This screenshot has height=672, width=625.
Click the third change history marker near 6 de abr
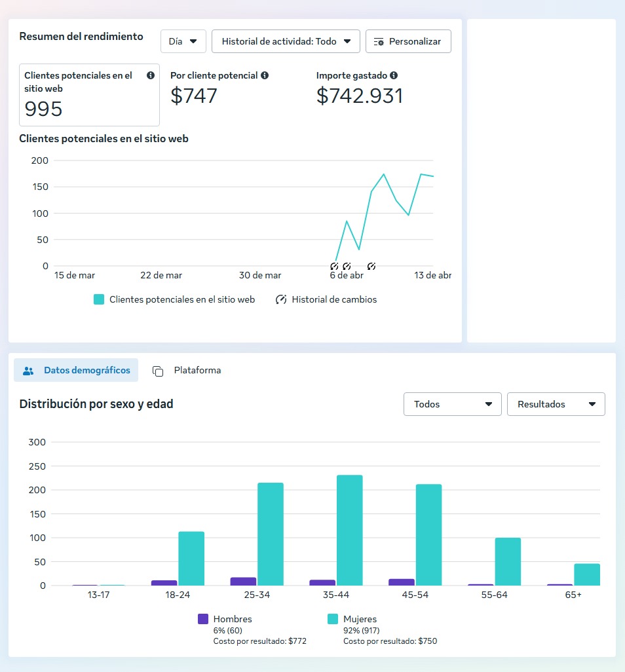pyautogui.click(x=371, y=267)
